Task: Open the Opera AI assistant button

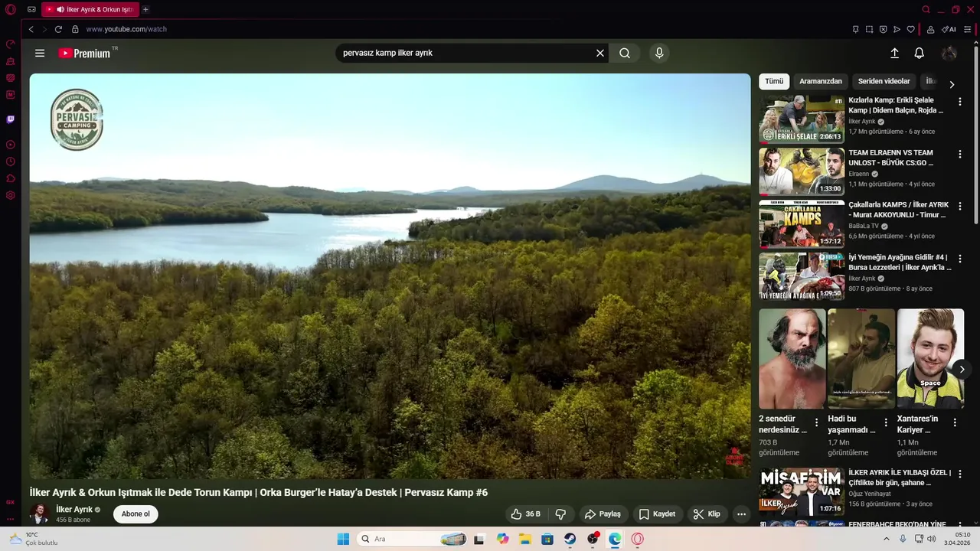Action: click(x=949, y=29)
